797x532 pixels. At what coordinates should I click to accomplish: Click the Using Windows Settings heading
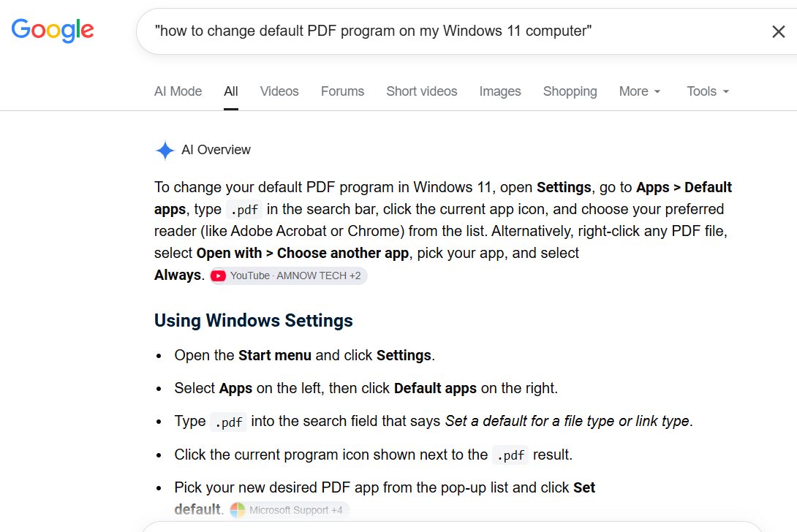(253, 321)
